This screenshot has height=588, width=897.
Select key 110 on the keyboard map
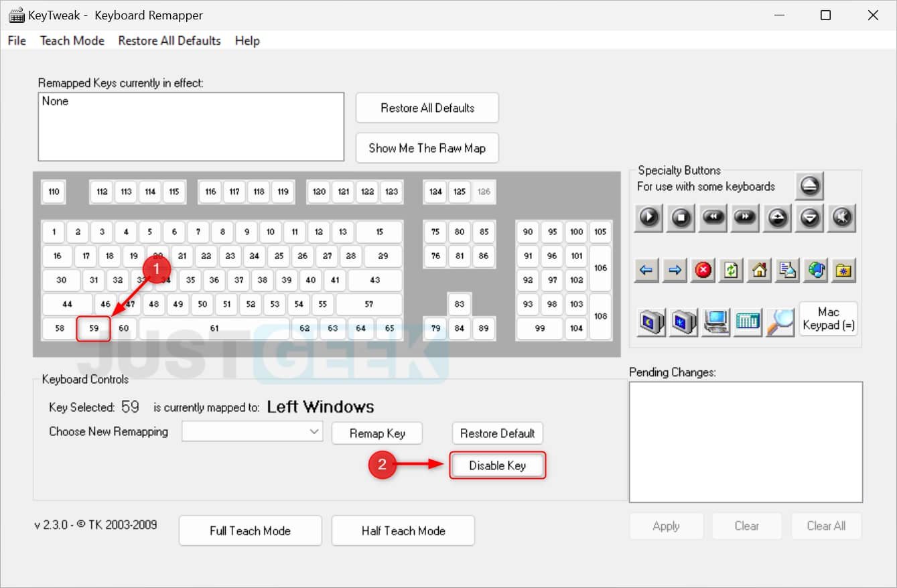point(54,192)
